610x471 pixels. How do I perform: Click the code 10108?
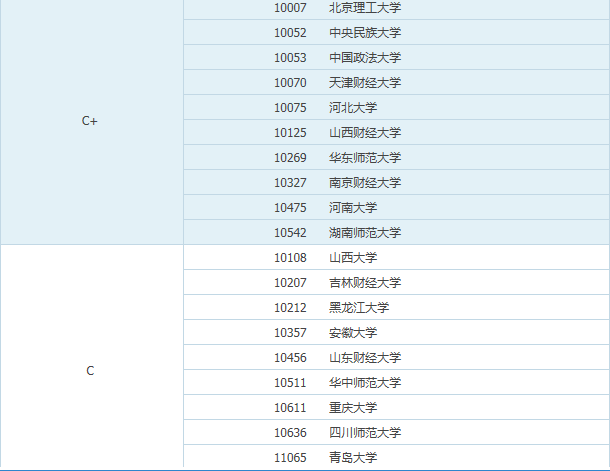pyautogui.click(x=290, y=257)
